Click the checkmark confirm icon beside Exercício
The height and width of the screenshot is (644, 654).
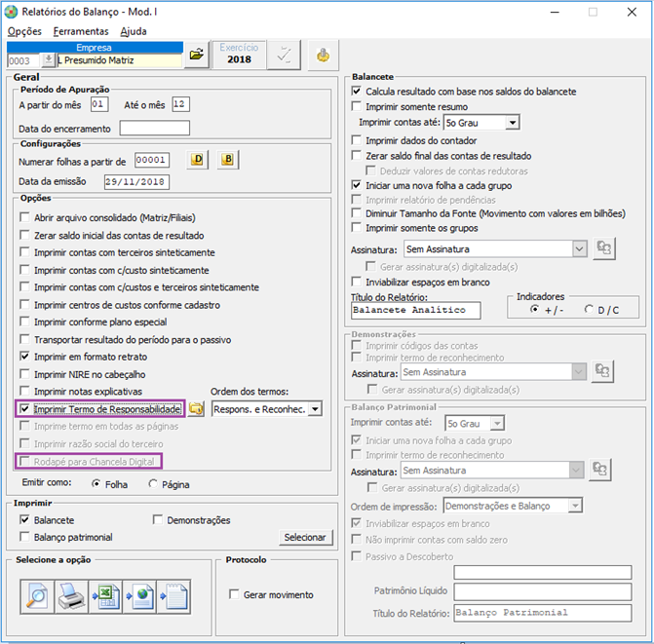pyautogui.click(x=284, y=55)
